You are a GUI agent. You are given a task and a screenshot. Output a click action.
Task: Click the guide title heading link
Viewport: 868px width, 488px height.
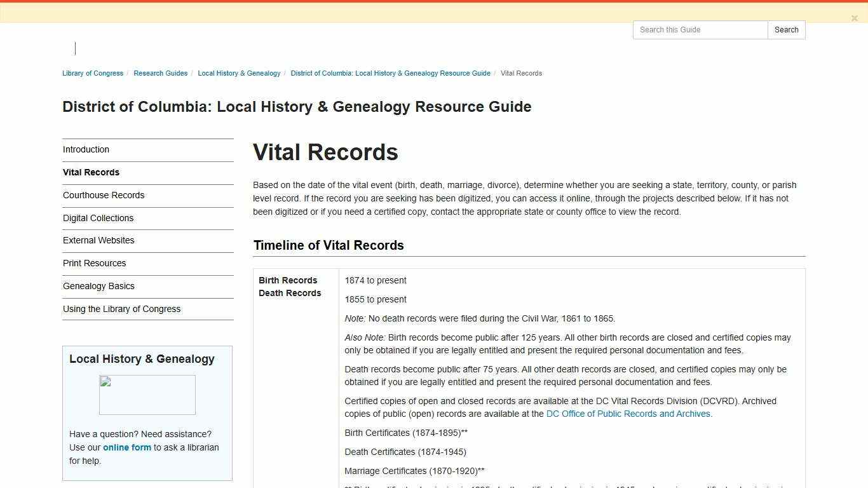coord(297,107)
